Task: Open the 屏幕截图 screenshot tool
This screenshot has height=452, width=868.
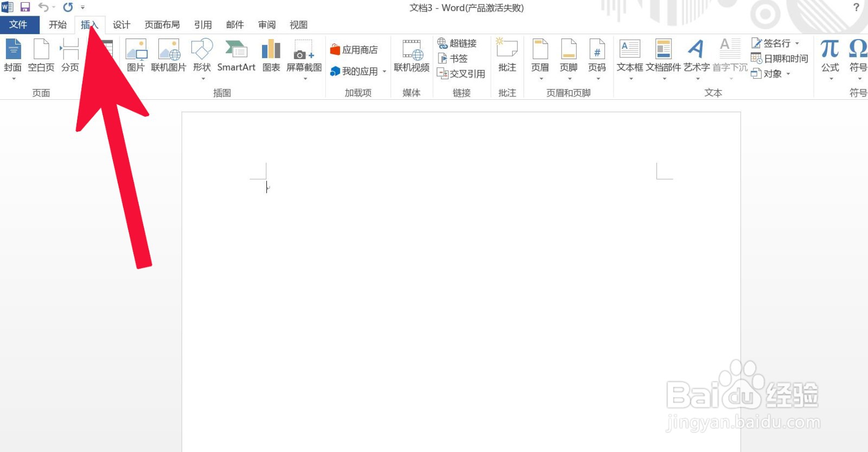Action: [x=304, y=55]
